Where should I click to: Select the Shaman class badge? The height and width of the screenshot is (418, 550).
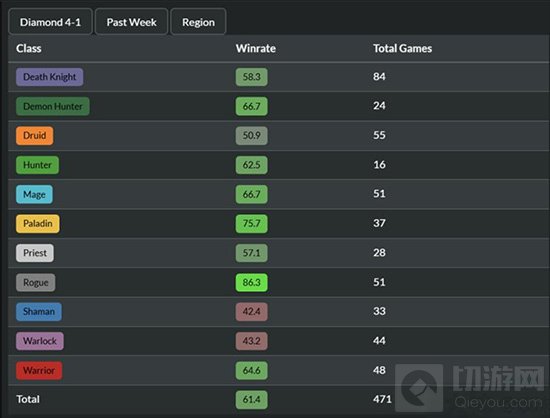coord(39,311)
